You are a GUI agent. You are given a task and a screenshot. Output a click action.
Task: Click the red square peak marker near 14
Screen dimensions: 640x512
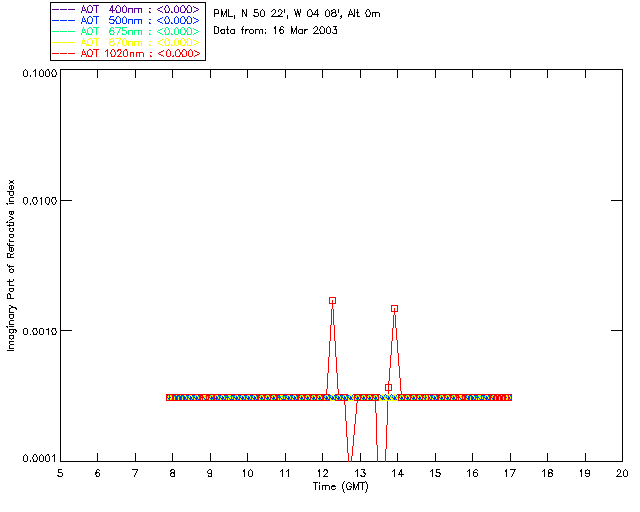[x=394, y=309]
